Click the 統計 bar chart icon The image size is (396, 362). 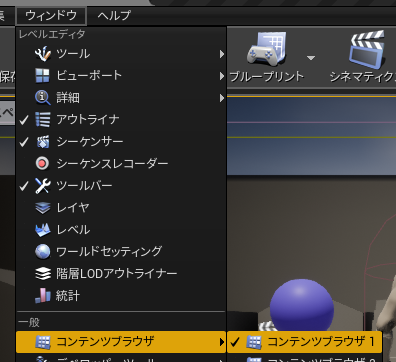(43, 296)
